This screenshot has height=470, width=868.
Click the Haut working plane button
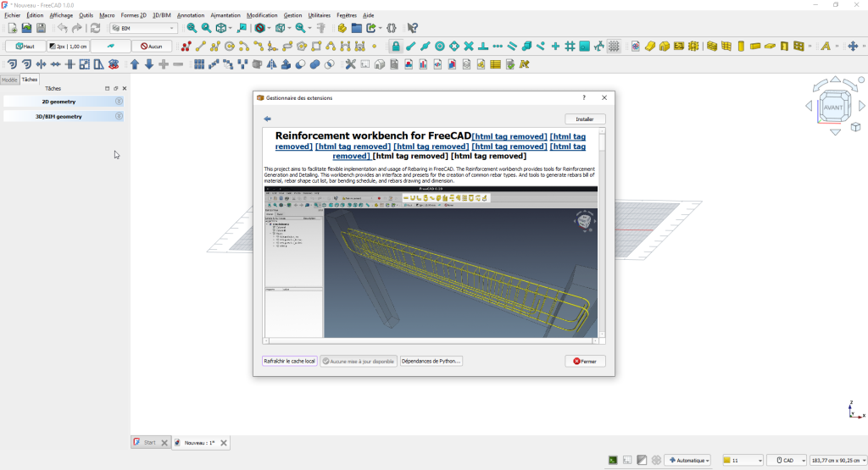coord(25,47)
